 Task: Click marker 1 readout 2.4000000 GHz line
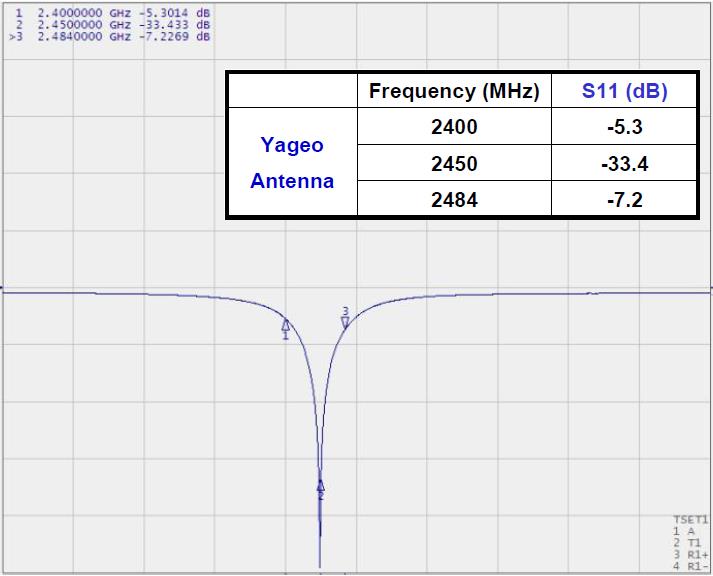click(113, 13)
